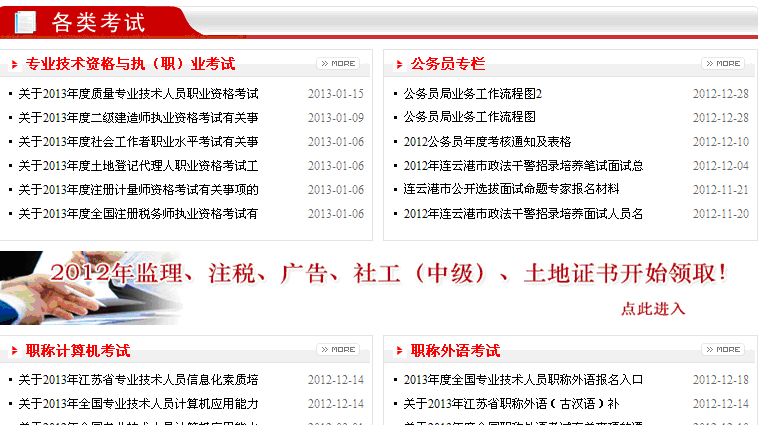Open MORE for 职称外语考试 section

click(721, 350)
